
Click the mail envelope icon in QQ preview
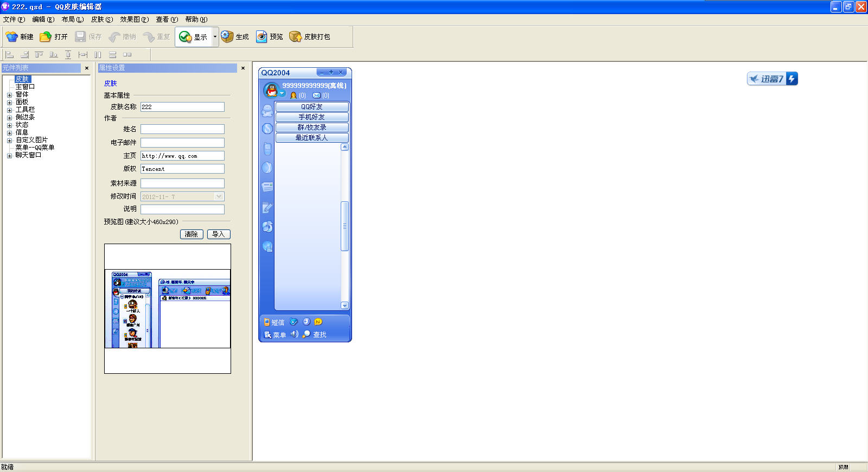point(316,95)
